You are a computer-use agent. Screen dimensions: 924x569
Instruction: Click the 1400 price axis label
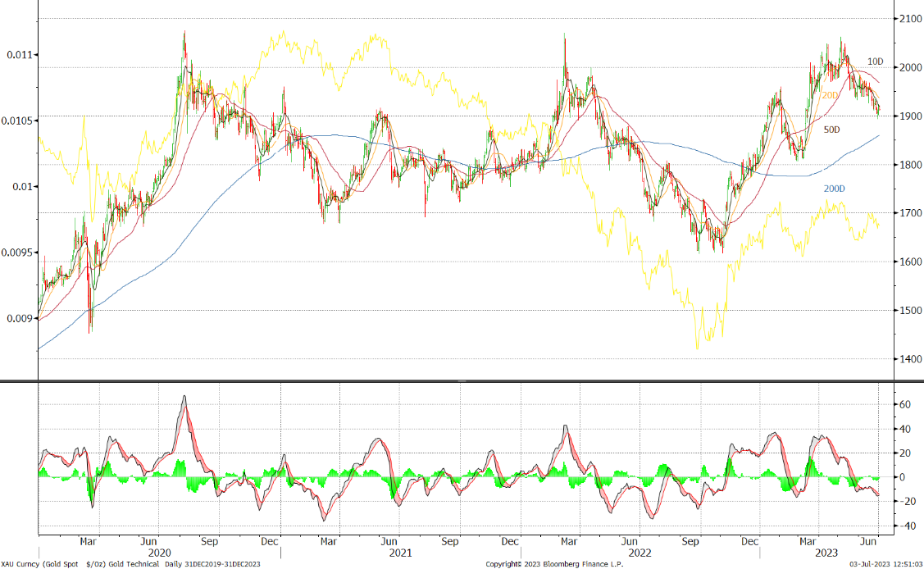[910, 359]
